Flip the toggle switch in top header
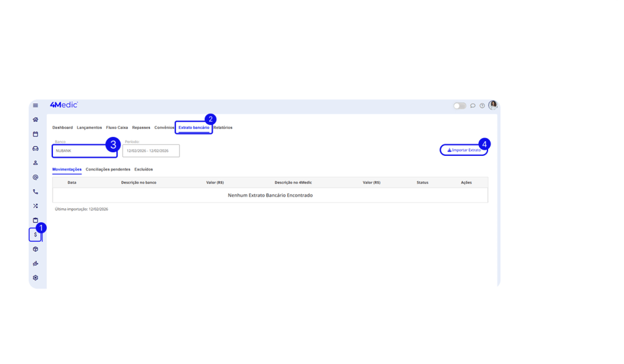The height and width of the screenshot is (364, 624). [x=459, y=105]
